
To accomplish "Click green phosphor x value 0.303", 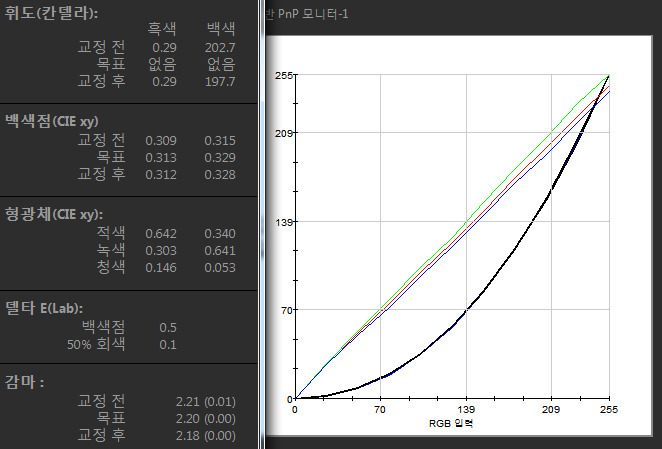I will [x=161, y=250].
